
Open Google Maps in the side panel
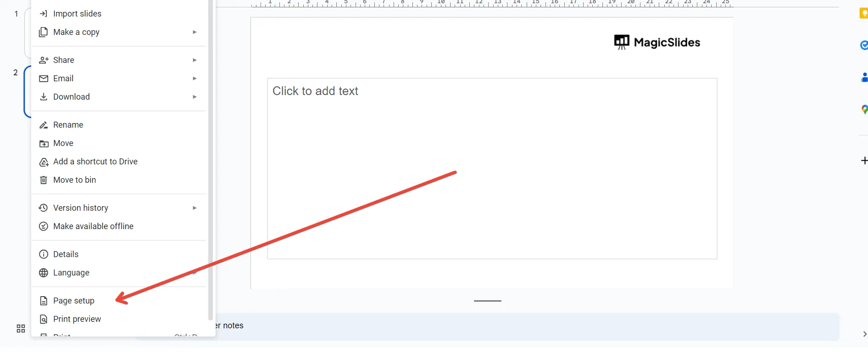tap(864, 110)
